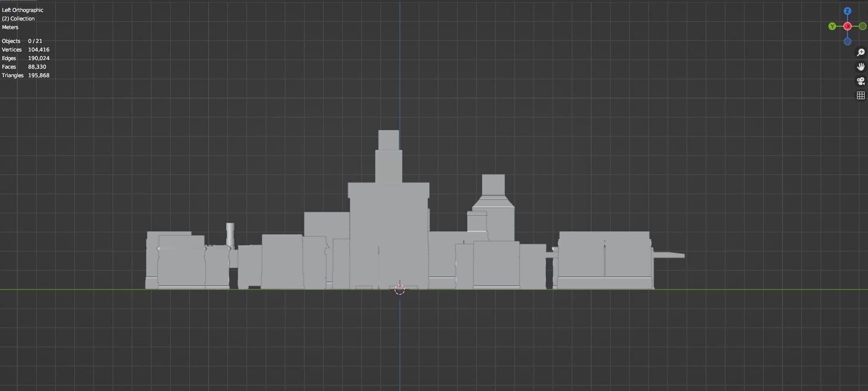Click the Vertices '104,416' statistic
868x391 pixels.
pyautogui.click(x=39, y=50)
